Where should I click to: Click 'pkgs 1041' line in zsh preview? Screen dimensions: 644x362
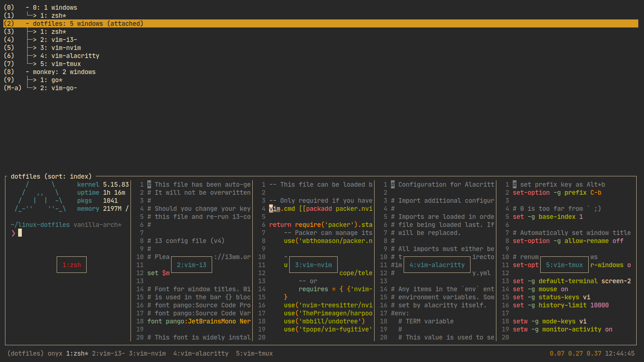point(98,200)
